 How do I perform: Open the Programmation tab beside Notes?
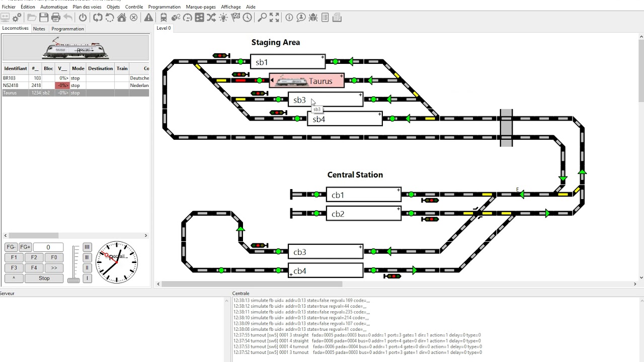pos(67,29)
